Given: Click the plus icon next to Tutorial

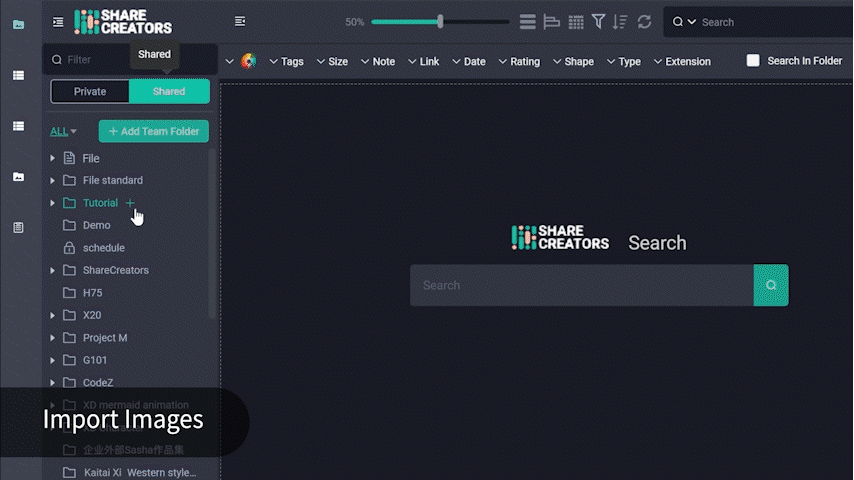Looking at the screenshot, I should (130, 203).
